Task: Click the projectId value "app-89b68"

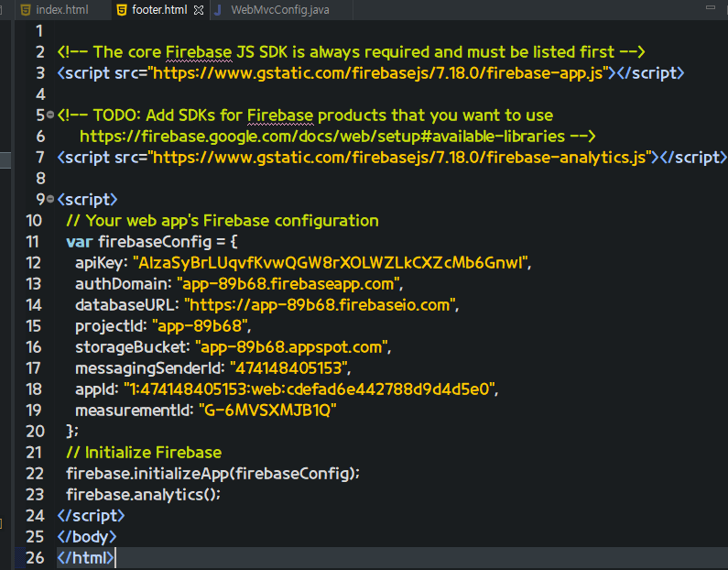Action: (200, 326)
